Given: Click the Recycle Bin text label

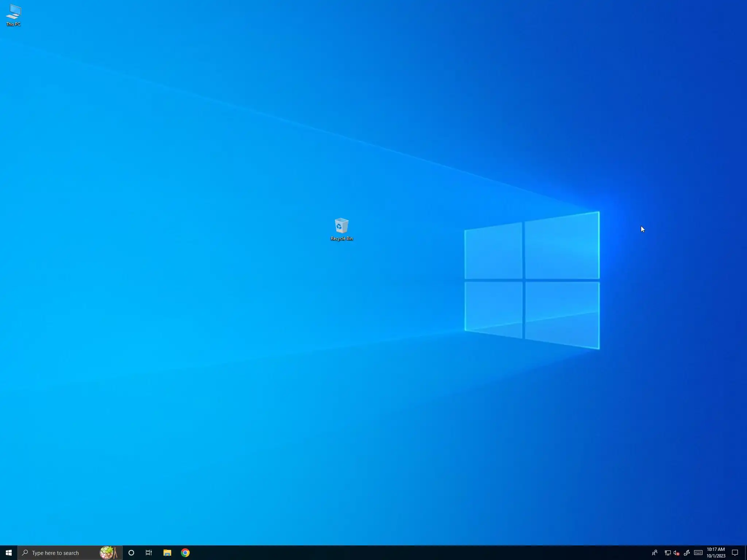Looking at the screenshot, I should (x=341, y=238).
